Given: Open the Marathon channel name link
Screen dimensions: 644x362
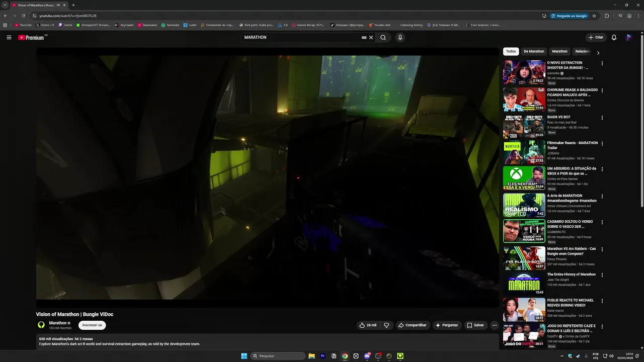Looking at the screenshot, I should [58, 323].
